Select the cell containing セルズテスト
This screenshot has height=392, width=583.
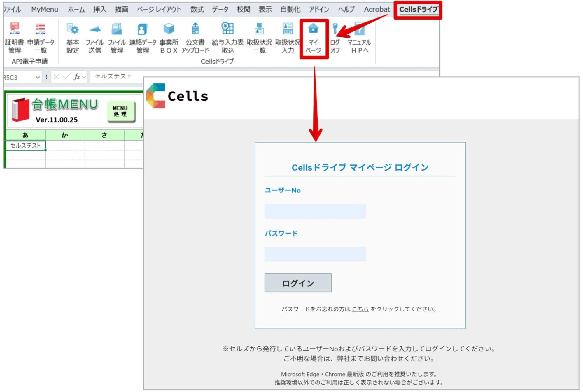pos(25,146)
